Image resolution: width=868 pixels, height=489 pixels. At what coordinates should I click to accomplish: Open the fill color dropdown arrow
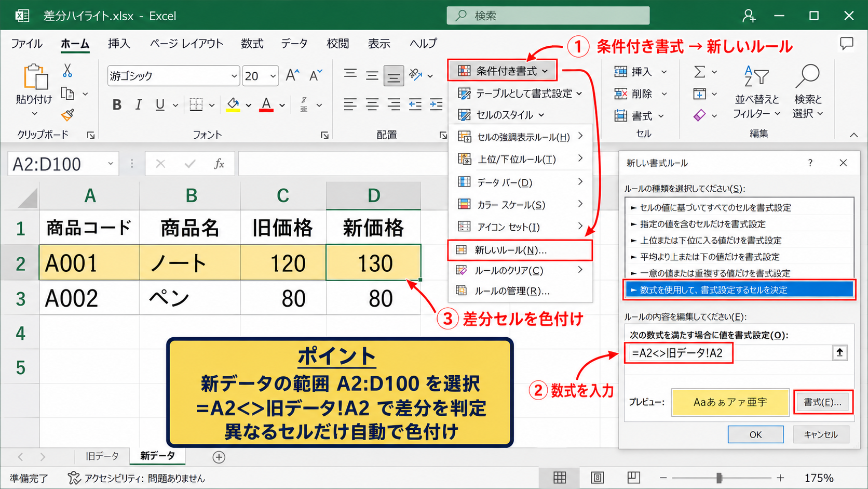(x=249, y=105)
